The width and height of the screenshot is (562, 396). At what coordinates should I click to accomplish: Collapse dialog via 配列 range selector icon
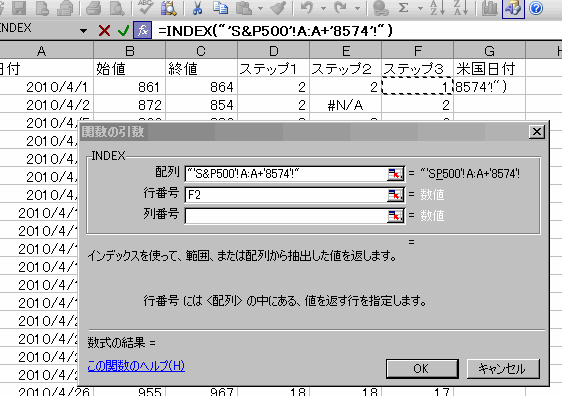(x=396, y=174)
